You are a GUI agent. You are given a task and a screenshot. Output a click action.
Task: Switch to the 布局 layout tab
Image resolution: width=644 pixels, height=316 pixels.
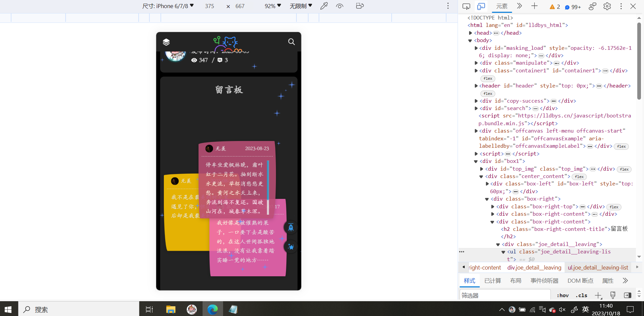(x=515, y=281)
